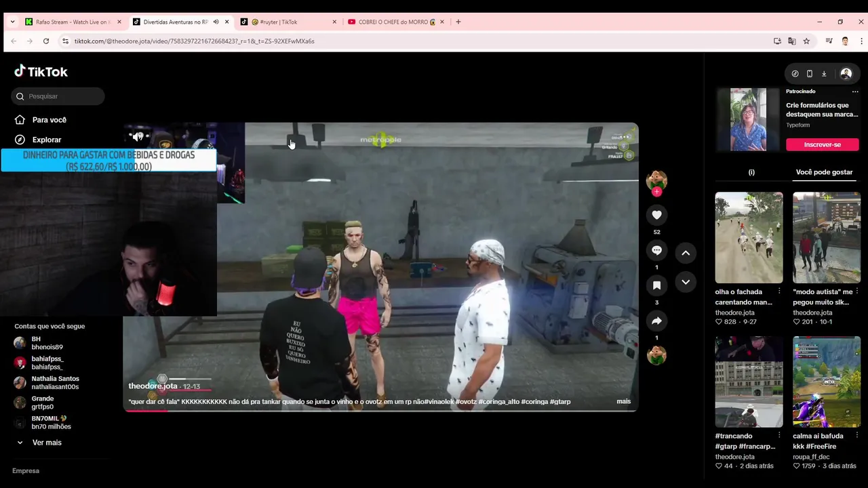Image resolution: width=868 pixels, height=488 pixels.
Task: Open theodore.jota profile on video
Action: (x=153, y=386)
